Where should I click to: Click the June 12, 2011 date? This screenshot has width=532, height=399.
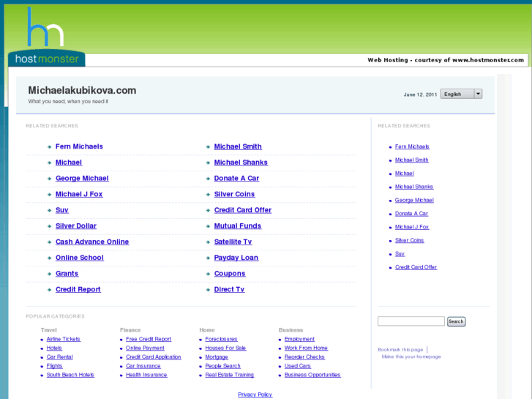[420, 94]
